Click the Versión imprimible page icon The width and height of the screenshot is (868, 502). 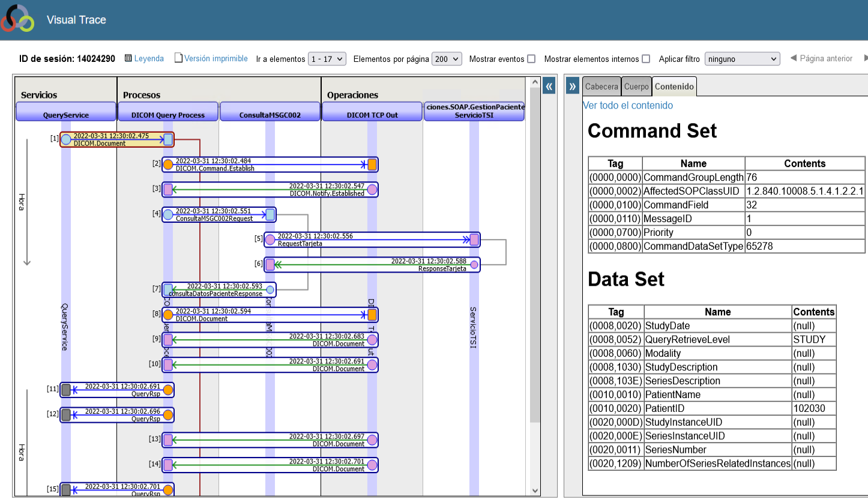coord(178,58)
